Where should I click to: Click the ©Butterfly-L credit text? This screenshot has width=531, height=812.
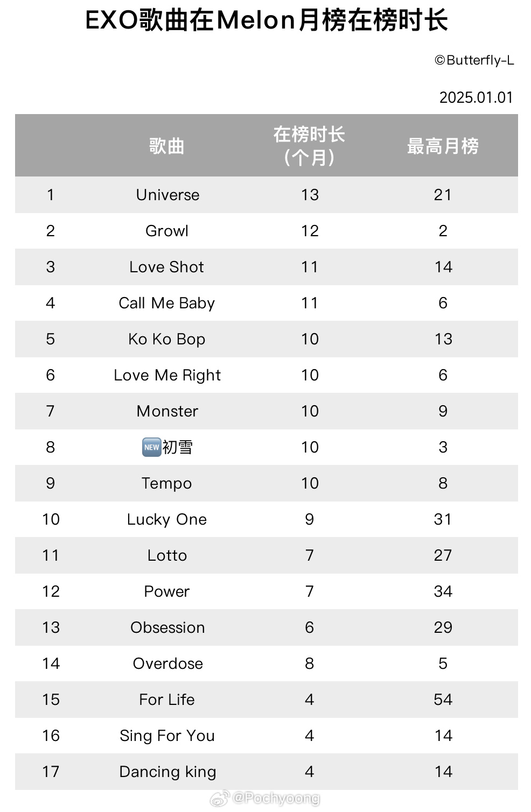pyautogui.click(x=474, y=60)
